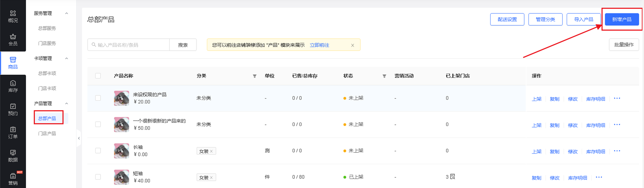Focus the 输入产品名称/条码 search field
644x188 pixels.
pyautogui.click(x=128, y=45)
